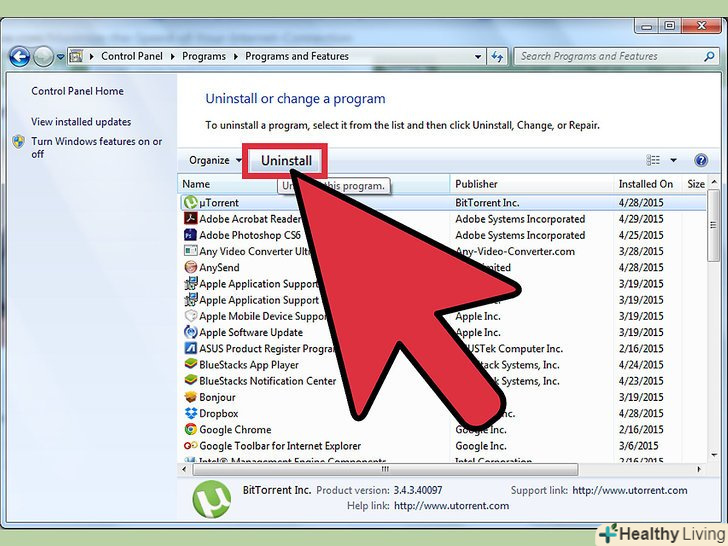Click the Apple Software Update icon
The height and width of the screenshot is (546, 728).
point(191,332)
